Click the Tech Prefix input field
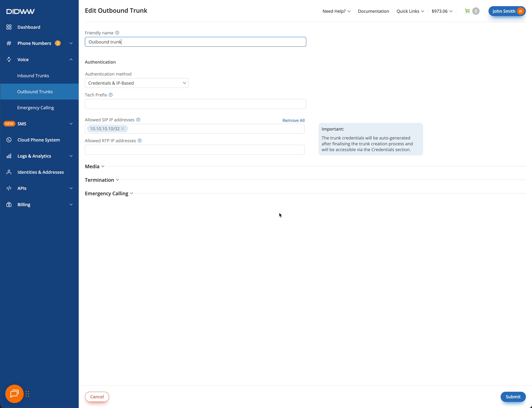This screenshot has width=532, height=408. pyautogui.click(x=195, y=104)
